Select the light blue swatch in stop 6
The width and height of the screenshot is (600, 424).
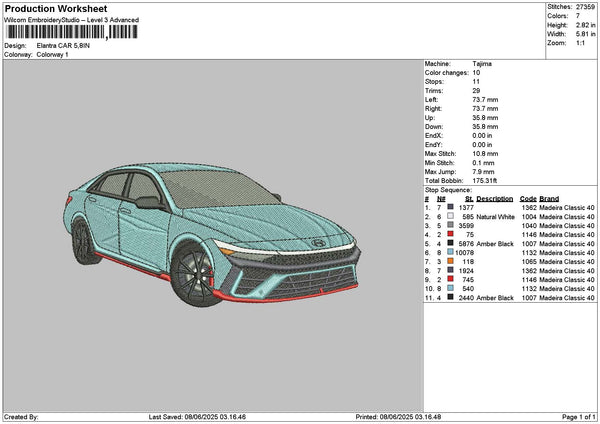(x=451, y=252)
